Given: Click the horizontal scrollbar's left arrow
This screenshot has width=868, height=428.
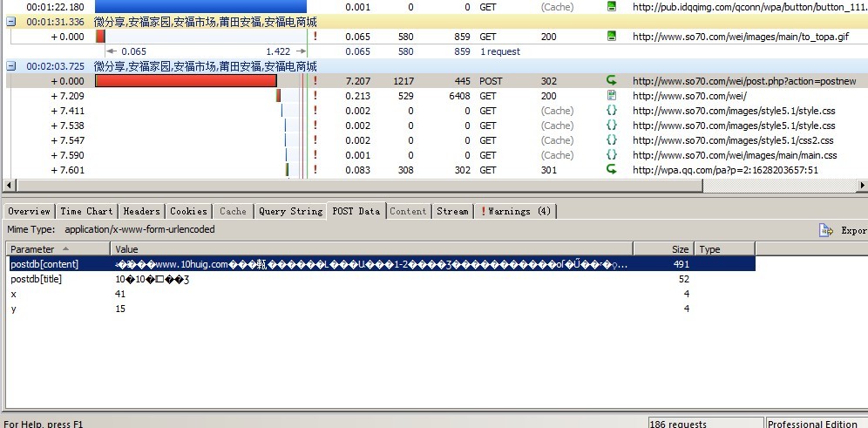Looking at the screenshot, I should (10, 186).
